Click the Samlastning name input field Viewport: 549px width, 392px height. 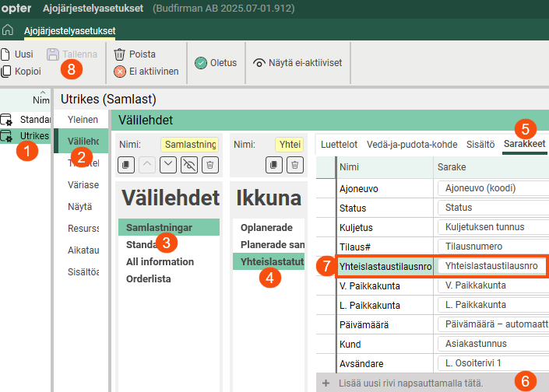coord(189,144)
